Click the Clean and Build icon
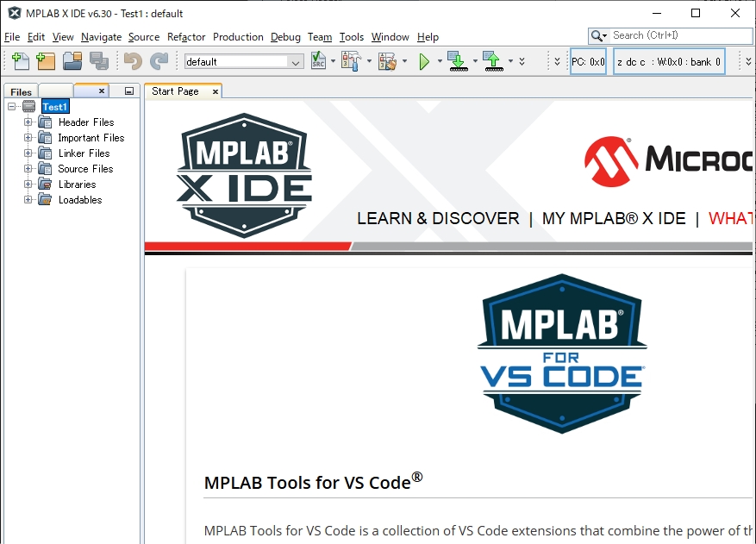Image resolution: width=756 pixels, height=544 pixels. click(387, 61)
